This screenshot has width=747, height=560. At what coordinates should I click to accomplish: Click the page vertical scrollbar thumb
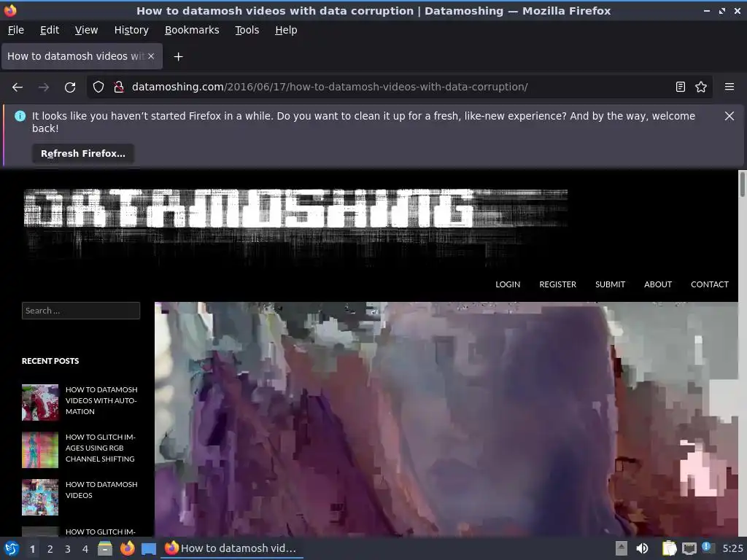742,184
